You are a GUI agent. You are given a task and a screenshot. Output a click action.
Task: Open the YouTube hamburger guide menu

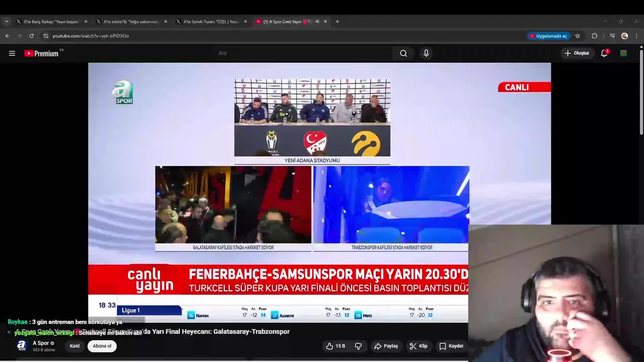(x=12, y=53)
